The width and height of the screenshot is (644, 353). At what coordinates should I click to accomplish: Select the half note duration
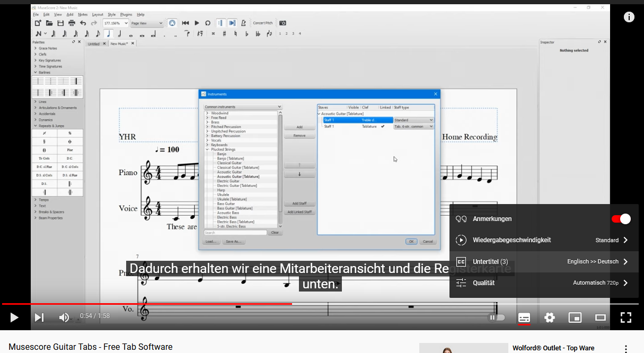coord(120,33)
